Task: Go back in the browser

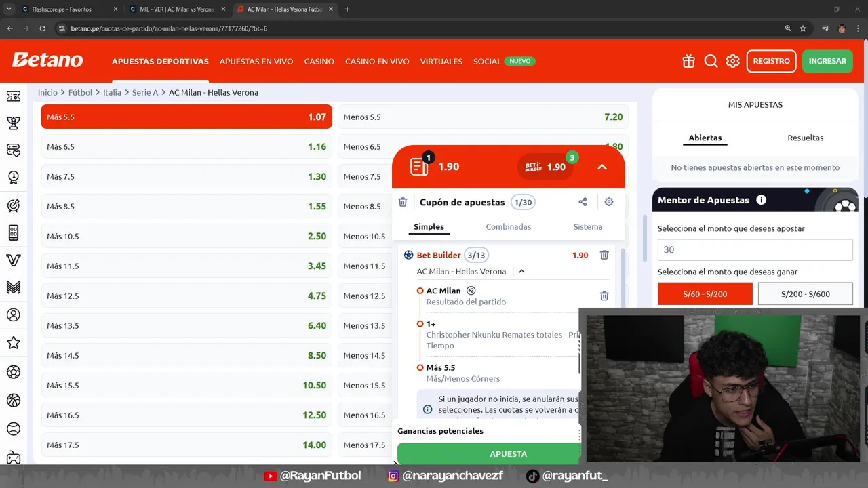Action: [9, 28]
